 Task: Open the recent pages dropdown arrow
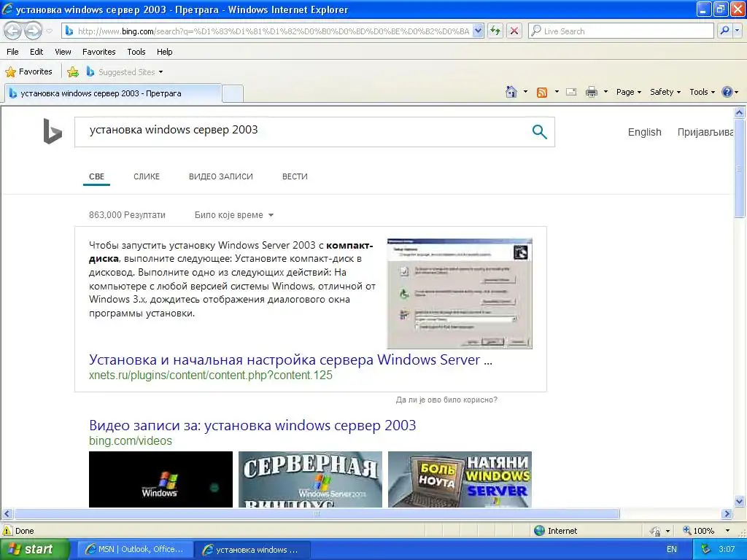pos(49,31)
